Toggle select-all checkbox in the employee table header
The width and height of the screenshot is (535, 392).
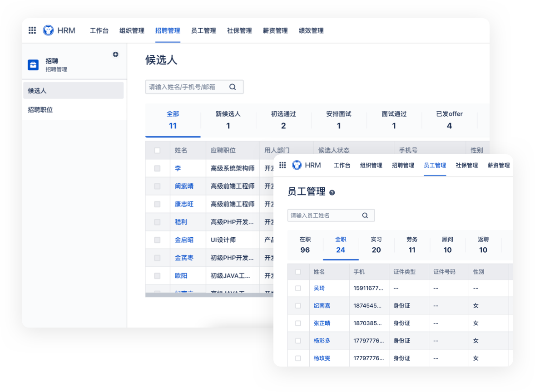point(298,272)
